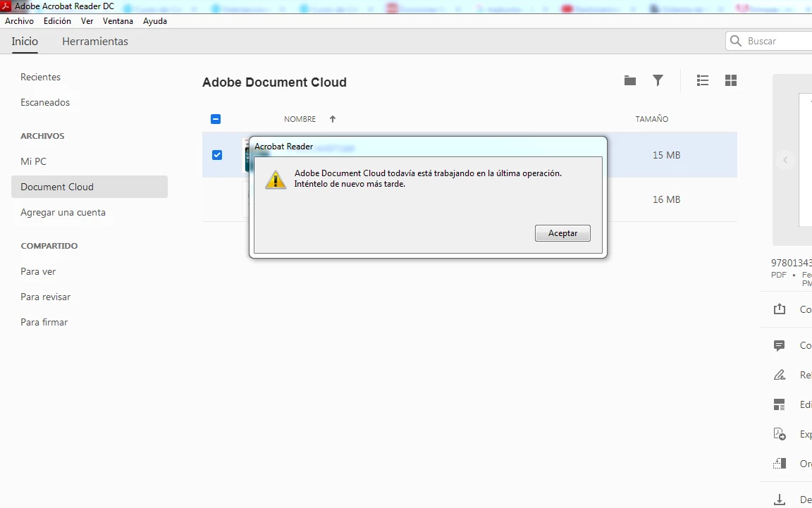Screen dimensions: 812x508
Task: Click Agregar una cuenta
Action: 63,212
